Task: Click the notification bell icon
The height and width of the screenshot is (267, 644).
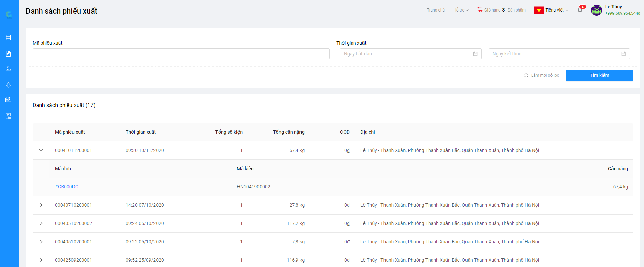Action: [580, 10]
